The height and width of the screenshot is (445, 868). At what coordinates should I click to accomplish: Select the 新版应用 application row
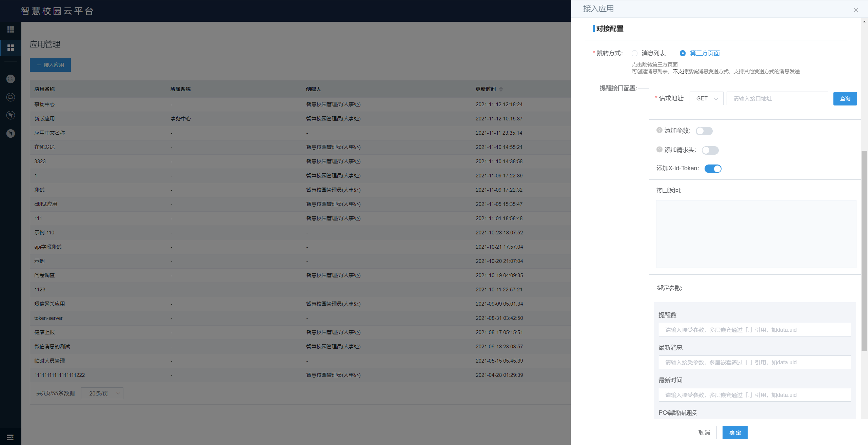pos(300,119)
